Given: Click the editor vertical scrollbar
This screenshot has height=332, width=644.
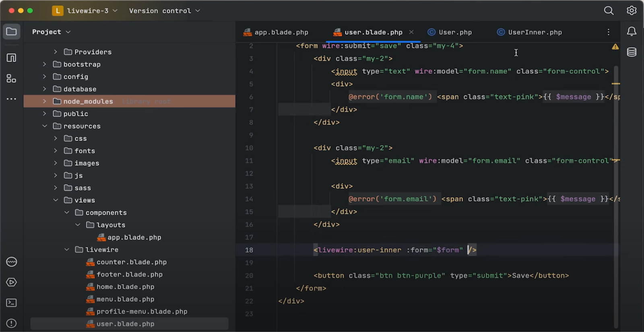Looking at the screenshot, I should (615, 197).
